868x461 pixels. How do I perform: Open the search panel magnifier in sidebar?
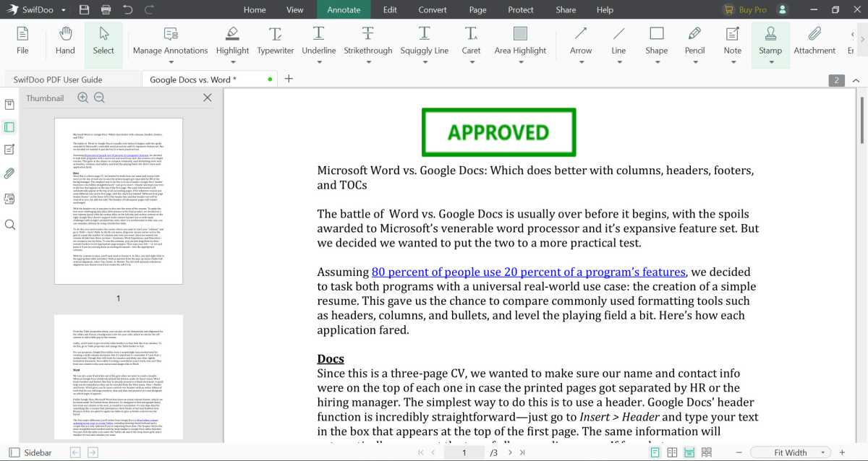pyautogui.click(x=10, y=225)
